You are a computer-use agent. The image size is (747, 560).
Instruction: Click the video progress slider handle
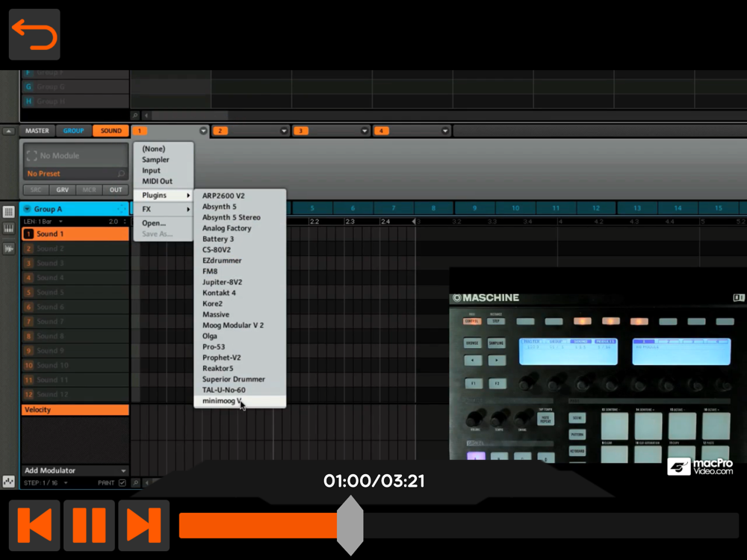pos(350,526)
